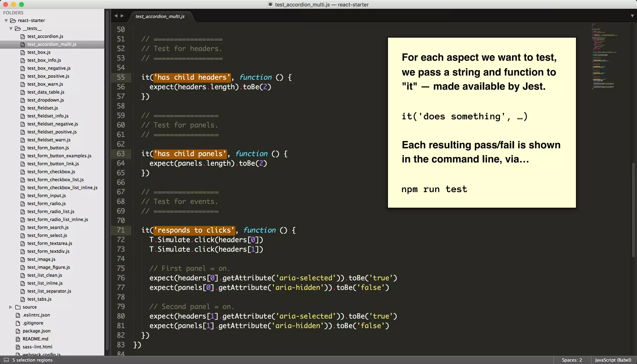
Task: Click file icon next to test_form_radio.js
Action: tap(22, 204)
